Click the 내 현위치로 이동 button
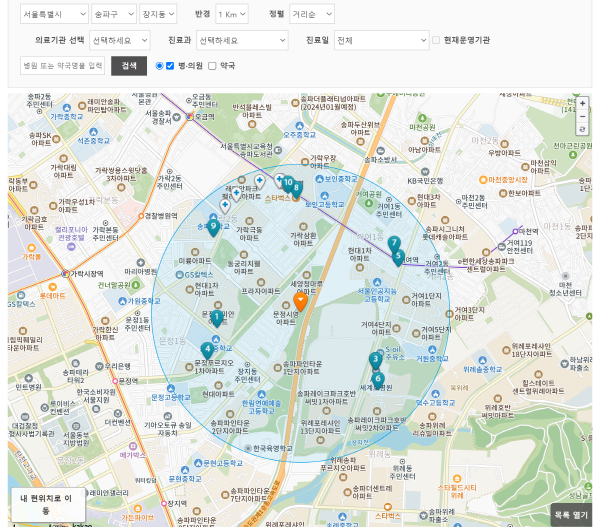Image resolution: width=600 pixels, height=527 pixels. pyautogui.click(x=48, y=504)
